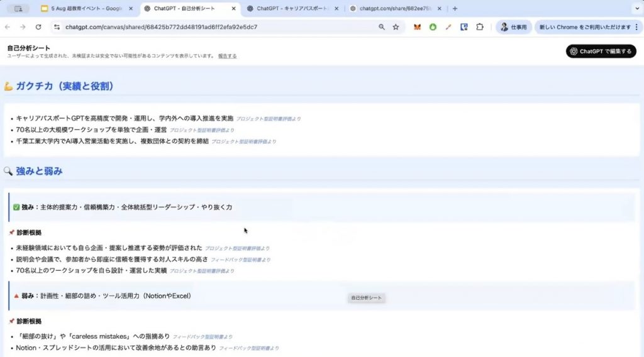Image resolution: width=644 pixels, height=357 pixels.
Task: Open a new browser tab
Action: click(455, 9)
